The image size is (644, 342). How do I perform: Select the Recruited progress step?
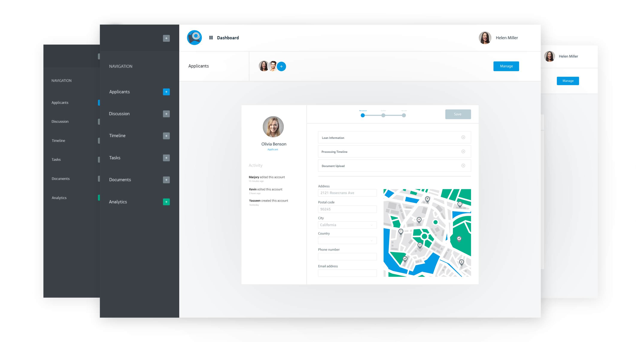pos(404,115)
